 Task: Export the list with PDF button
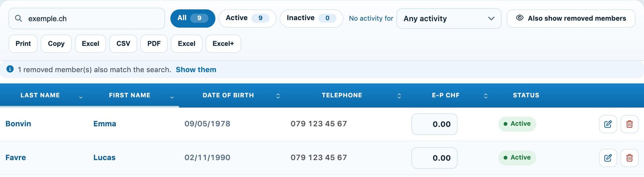tap(154, 44)
